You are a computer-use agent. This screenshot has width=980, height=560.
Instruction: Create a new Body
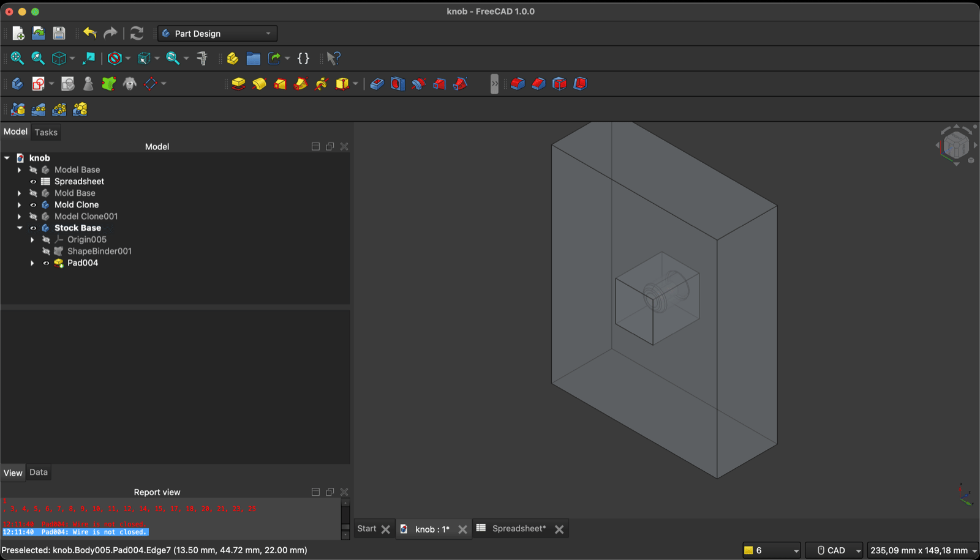17,83
